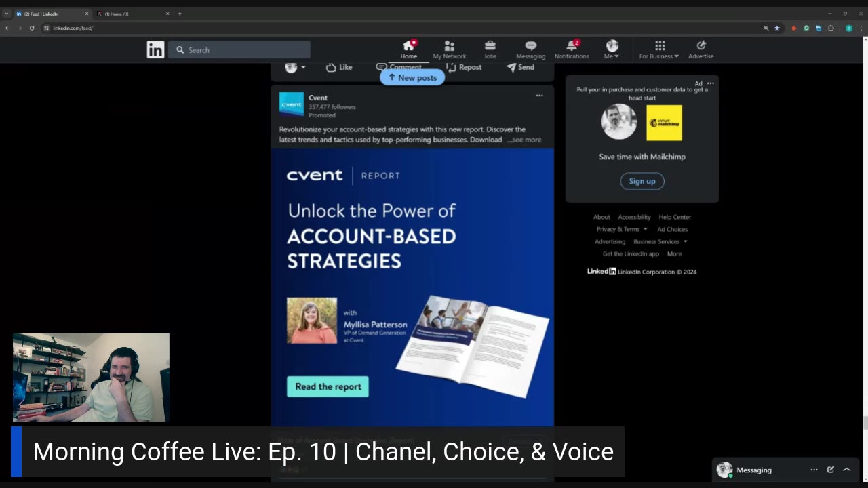Expand the For Business menu
The width and height of the screenshot is (868, 488).
click(659, 49)
